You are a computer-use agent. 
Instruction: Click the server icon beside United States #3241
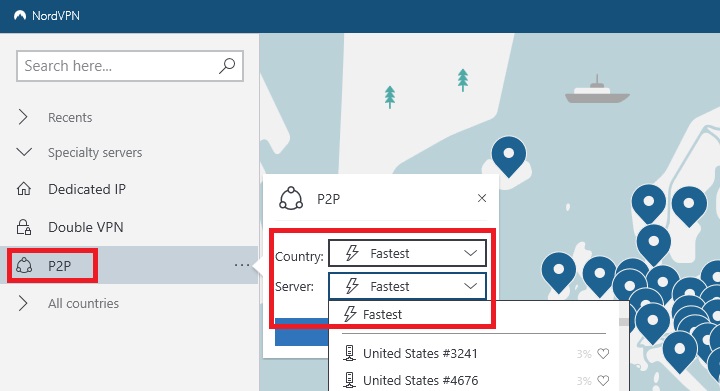point(349,353)
